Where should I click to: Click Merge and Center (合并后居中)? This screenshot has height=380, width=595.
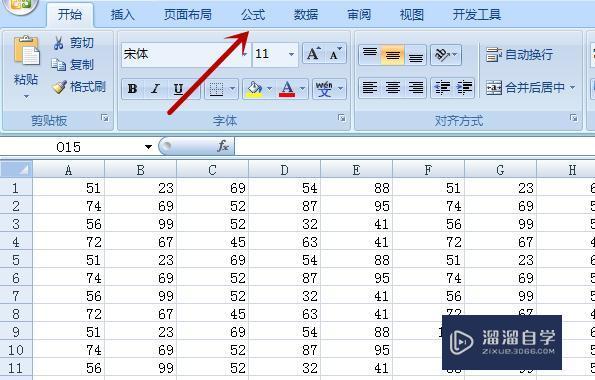[526, 88]
